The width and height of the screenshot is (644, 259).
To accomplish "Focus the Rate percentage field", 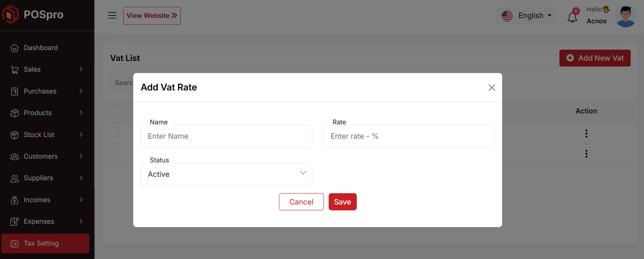I will point(409,136).
